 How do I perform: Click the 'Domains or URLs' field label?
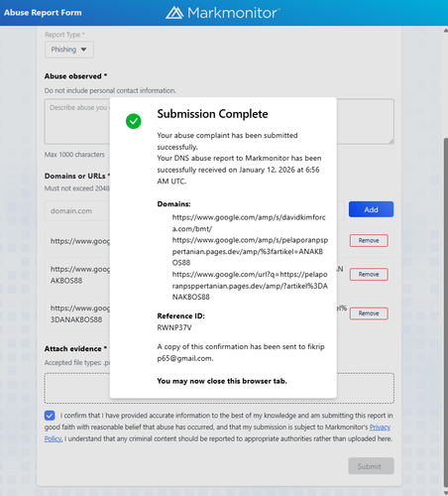[x=77, y=176]
